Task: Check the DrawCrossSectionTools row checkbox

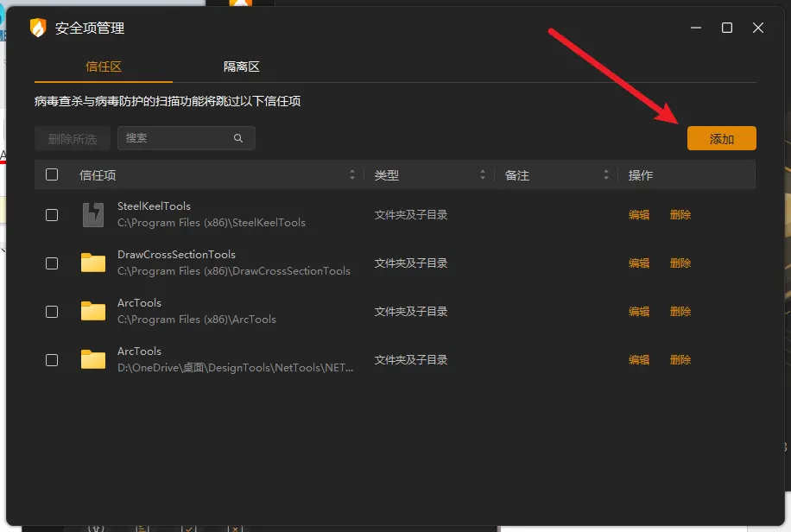Action: tap(52, 263)
